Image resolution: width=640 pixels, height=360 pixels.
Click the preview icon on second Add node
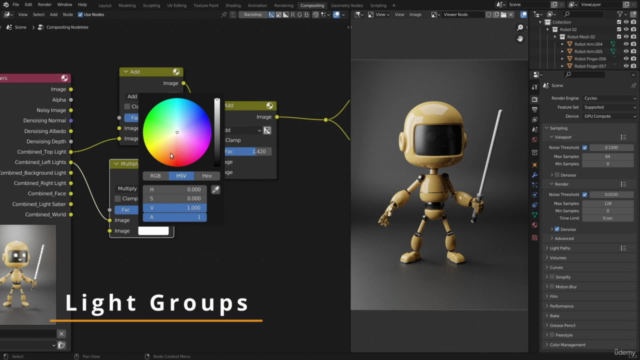tap(269, 106)
